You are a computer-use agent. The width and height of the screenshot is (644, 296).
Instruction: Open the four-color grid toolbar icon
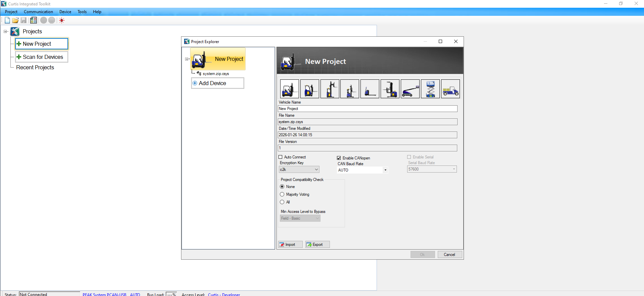coord(34,20)
